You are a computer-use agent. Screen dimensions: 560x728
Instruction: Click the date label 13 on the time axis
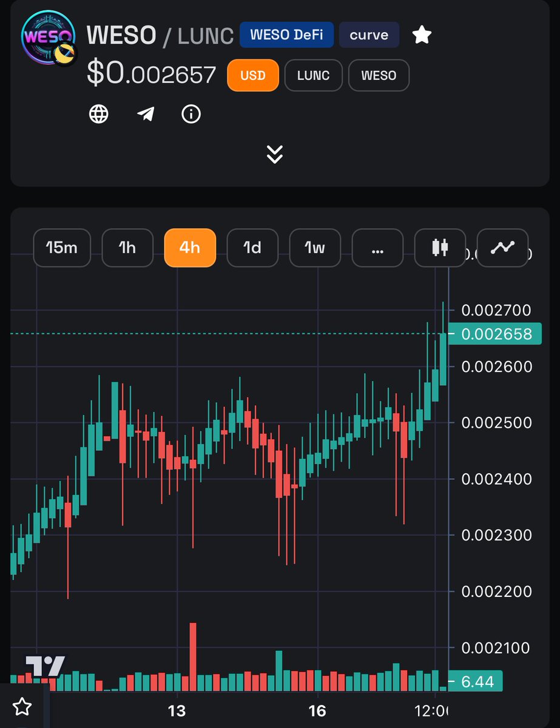coord(177,710)
